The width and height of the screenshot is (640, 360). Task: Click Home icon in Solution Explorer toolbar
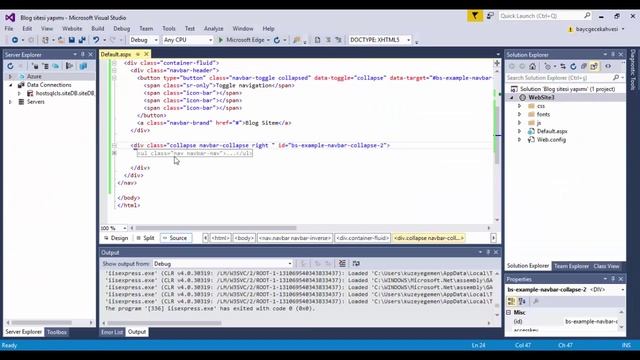(x=533, y=67)
